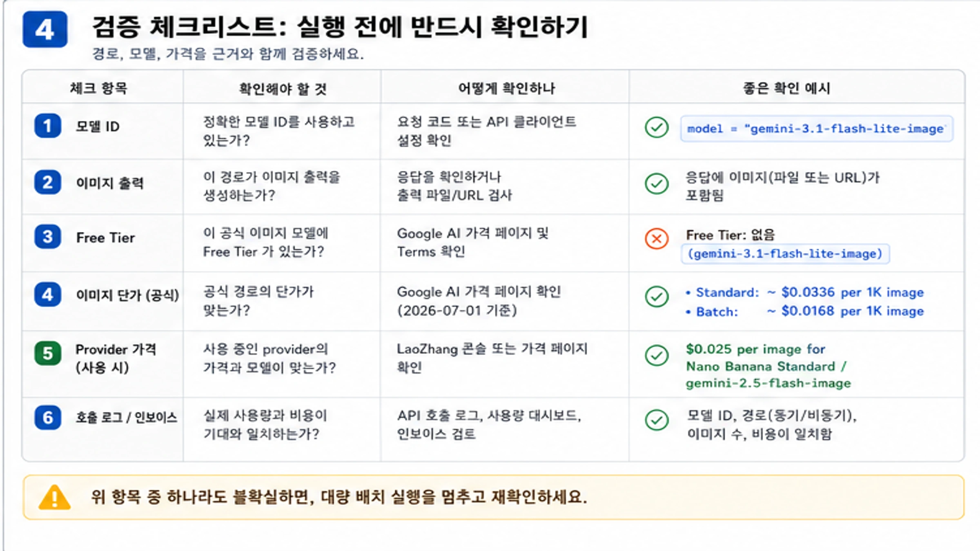
Task: Click the text 모델 ID, 경로(동기/비동기), 이미지 수, 비용이 일치함
Action: [x=772, y=424]
